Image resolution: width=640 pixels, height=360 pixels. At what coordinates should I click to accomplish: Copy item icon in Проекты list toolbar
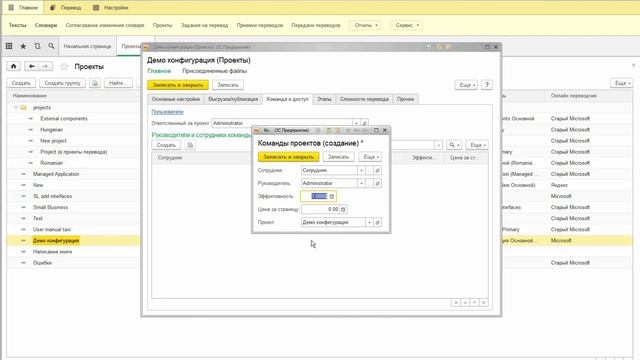click(x=95, y=83)
